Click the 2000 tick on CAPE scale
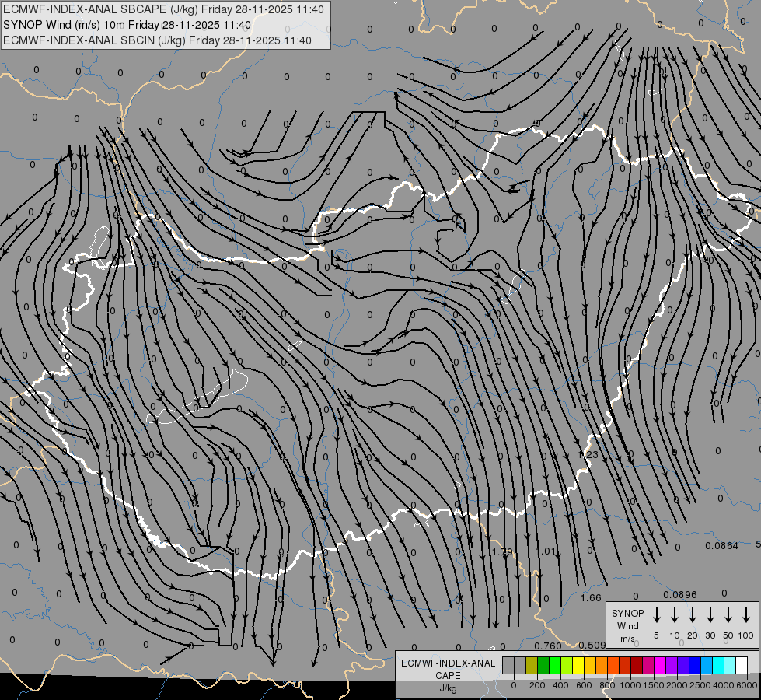Image resolution: width=761 pixels, height=700 pixels. click(x=677, y=685)
